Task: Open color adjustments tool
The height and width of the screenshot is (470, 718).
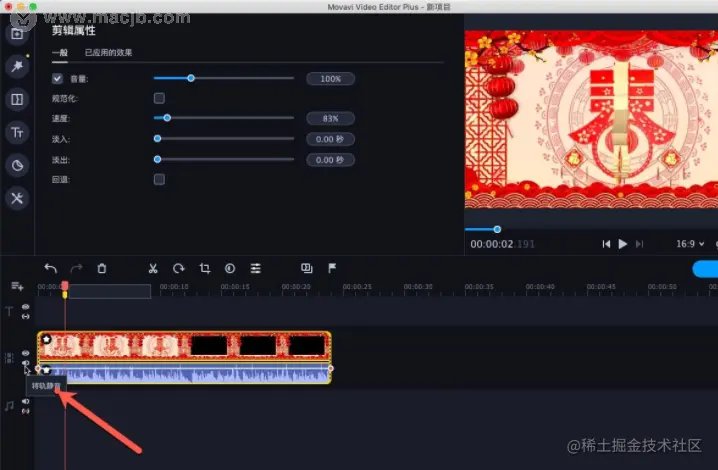Action: coord(230,268)
